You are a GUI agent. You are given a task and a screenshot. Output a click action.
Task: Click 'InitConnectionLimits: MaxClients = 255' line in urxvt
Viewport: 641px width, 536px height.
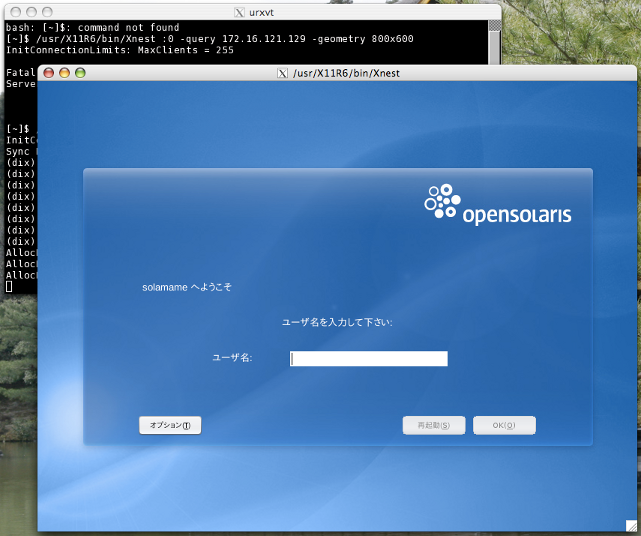(x=120, y=50)
